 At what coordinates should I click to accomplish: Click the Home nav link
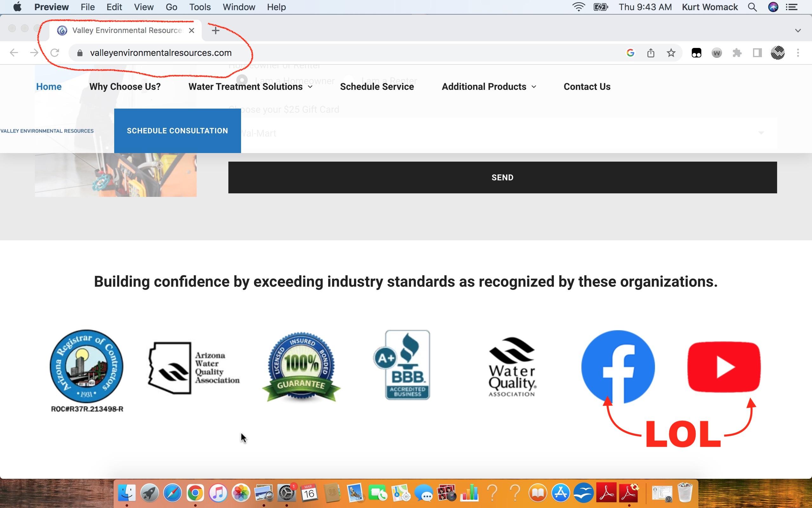pos(49,87)
